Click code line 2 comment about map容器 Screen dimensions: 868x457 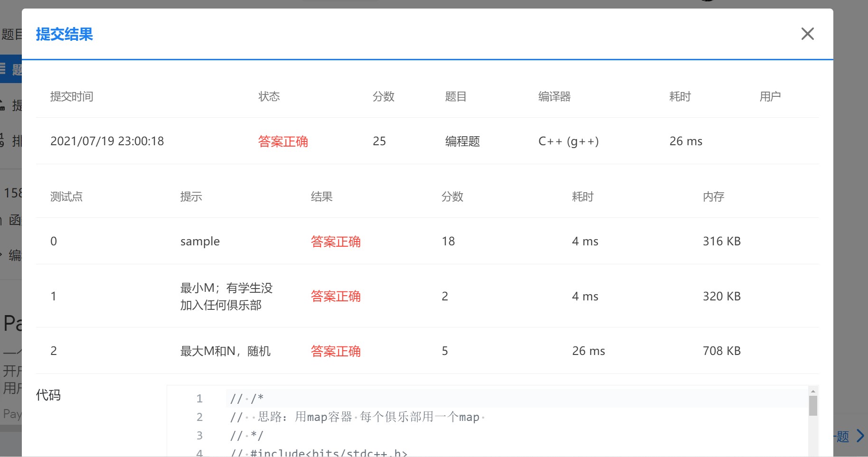click(x=357, y=417)
